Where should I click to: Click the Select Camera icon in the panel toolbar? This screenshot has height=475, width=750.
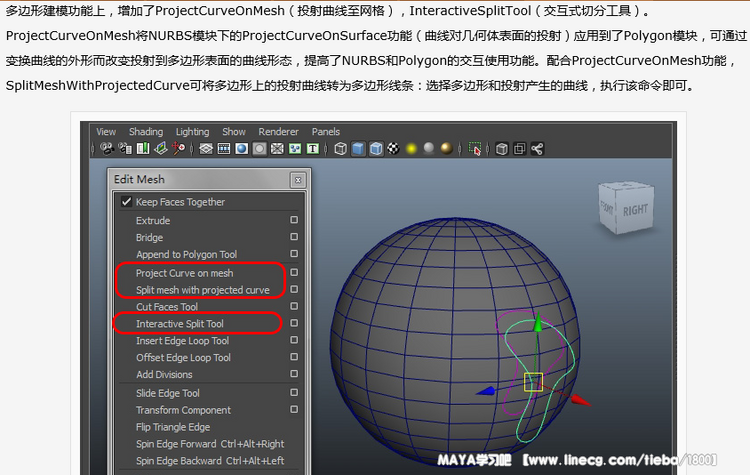[x=107, y=149]
